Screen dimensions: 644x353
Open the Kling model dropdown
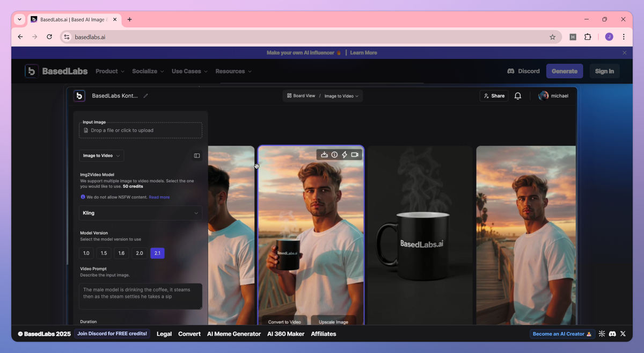(x=141, y=213)
